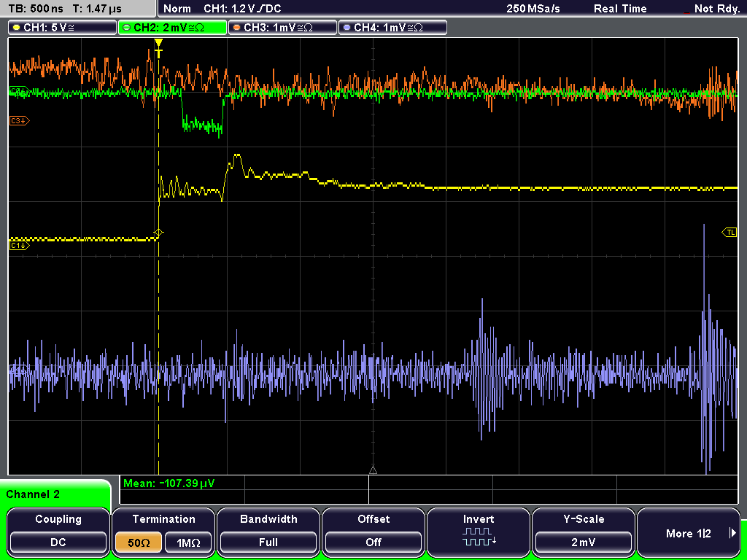
Task: Click the yellow T trigger position marker
Action: (x=158, y=48)
